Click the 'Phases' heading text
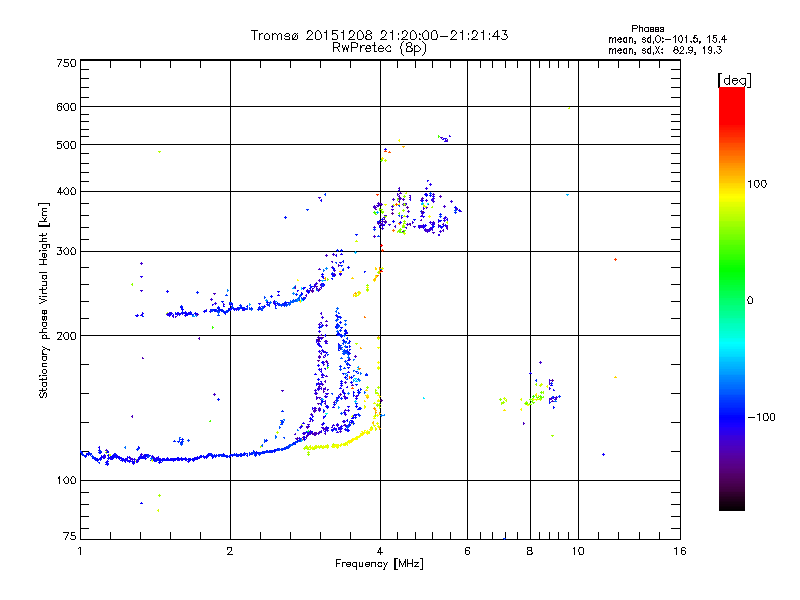 click(647, 29)
